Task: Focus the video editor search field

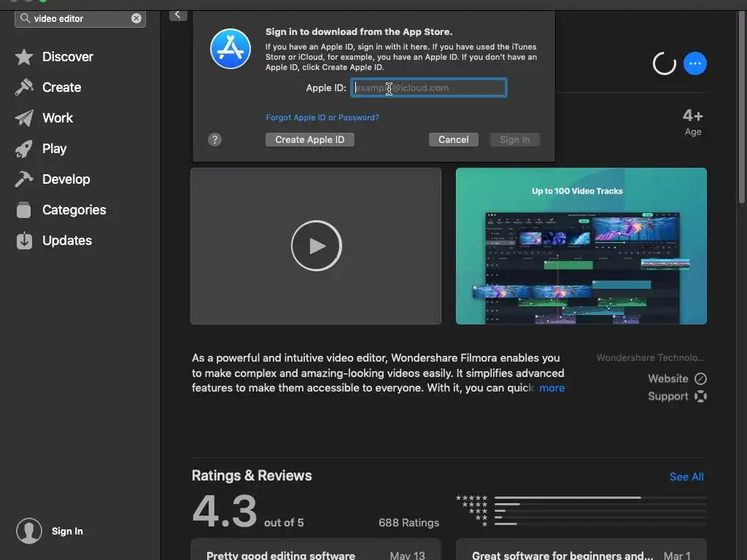Action: 80,18
